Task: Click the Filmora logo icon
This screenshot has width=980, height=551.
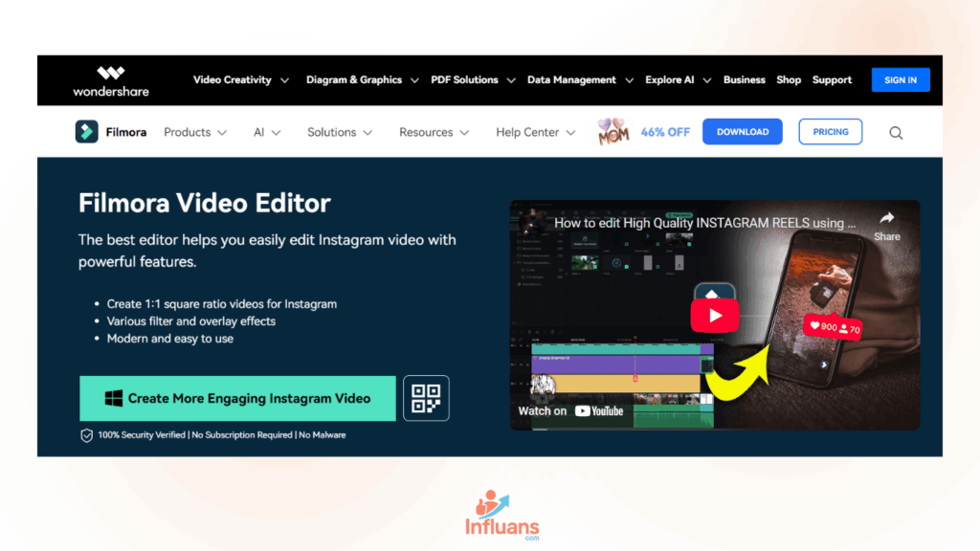Action: [x=87, y=132]
